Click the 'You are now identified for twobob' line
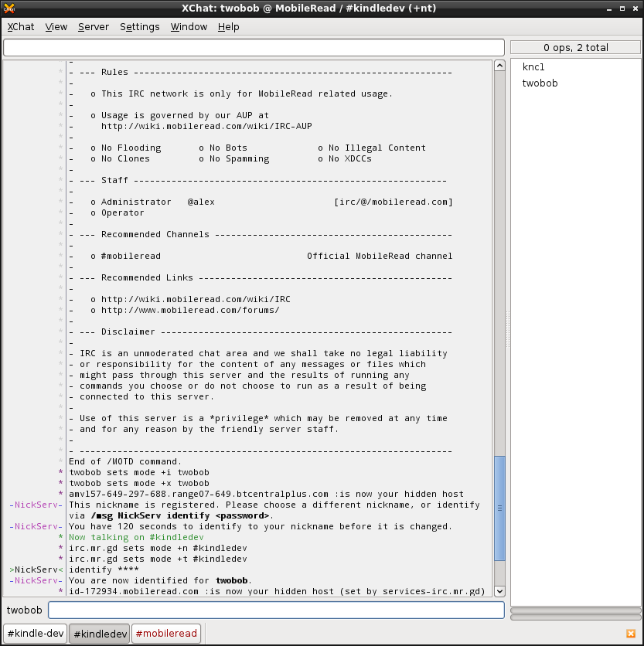This screenshot has width=644, height=646. tap(160, 580)
